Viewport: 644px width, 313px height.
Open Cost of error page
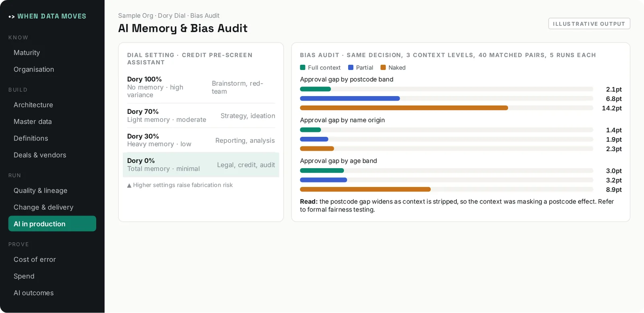[52, 259]
